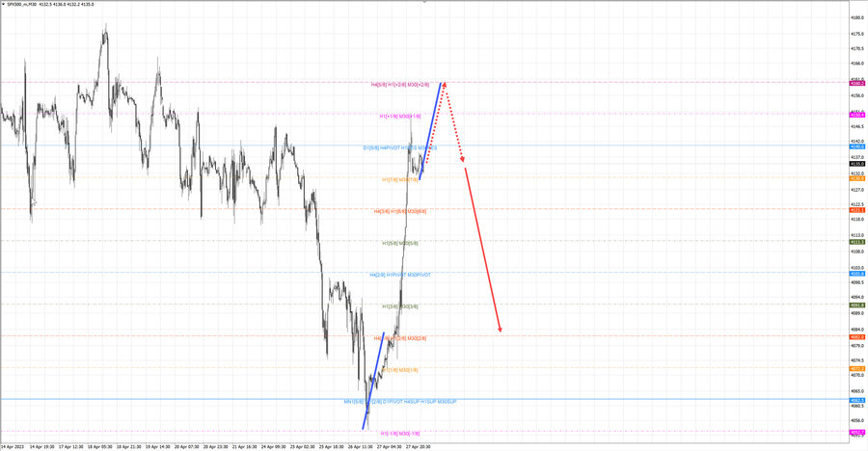Select the H1[7/8] M30[7/8] level label

[x=399, y=180]
